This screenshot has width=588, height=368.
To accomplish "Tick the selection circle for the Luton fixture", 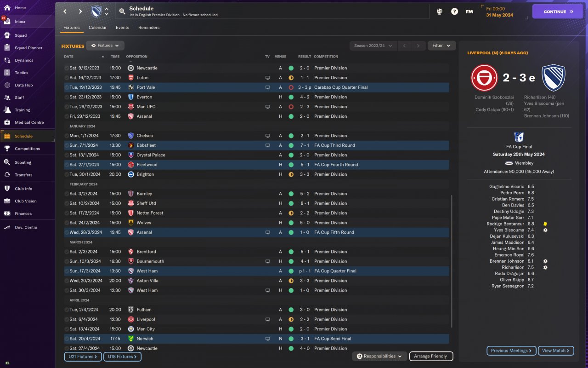I will tap(66, 78).
